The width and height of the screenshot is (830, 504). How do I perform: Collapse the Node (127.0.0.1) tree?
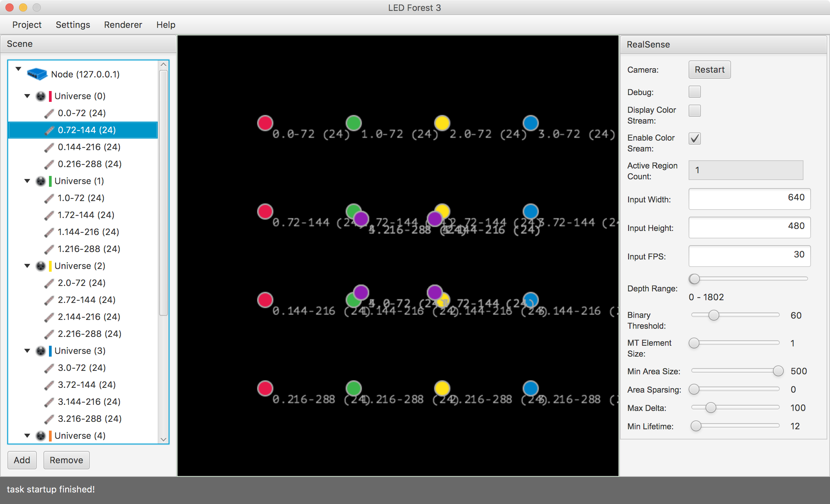[18, 69]
